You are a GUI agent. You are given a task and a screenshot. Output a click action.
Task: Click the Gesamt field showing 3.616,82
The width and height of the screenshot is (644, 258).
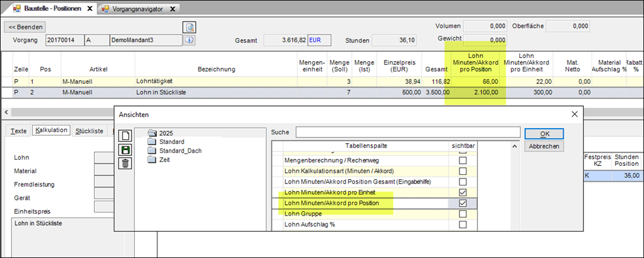(285, 40)
